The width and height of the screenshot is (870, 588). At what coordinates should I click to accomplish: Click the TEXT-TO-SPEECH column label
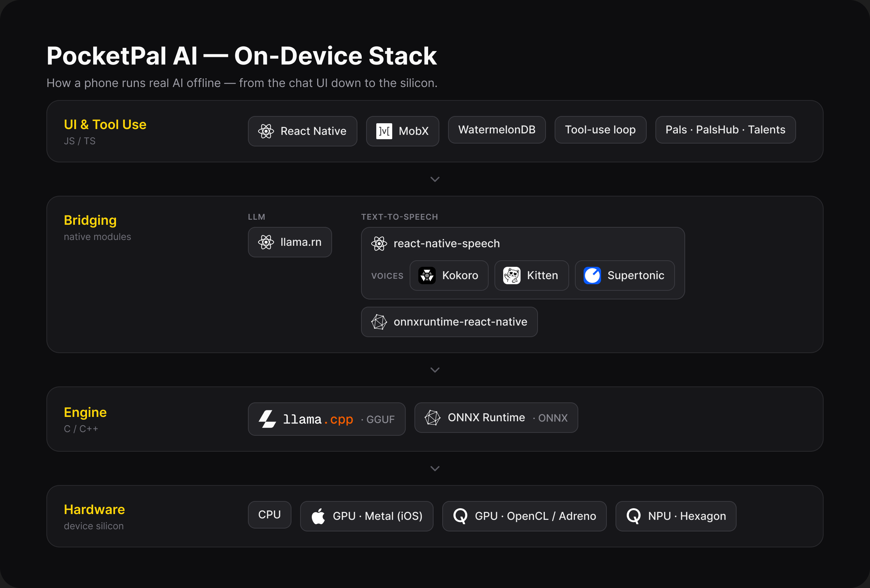point(399,217)
